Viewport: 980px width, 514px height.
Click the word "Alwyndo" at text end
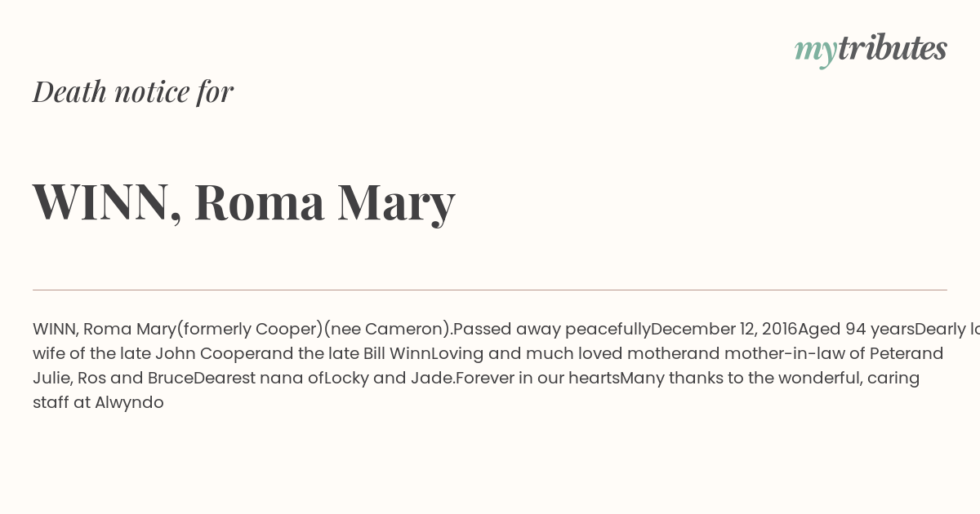coord(129,403)
